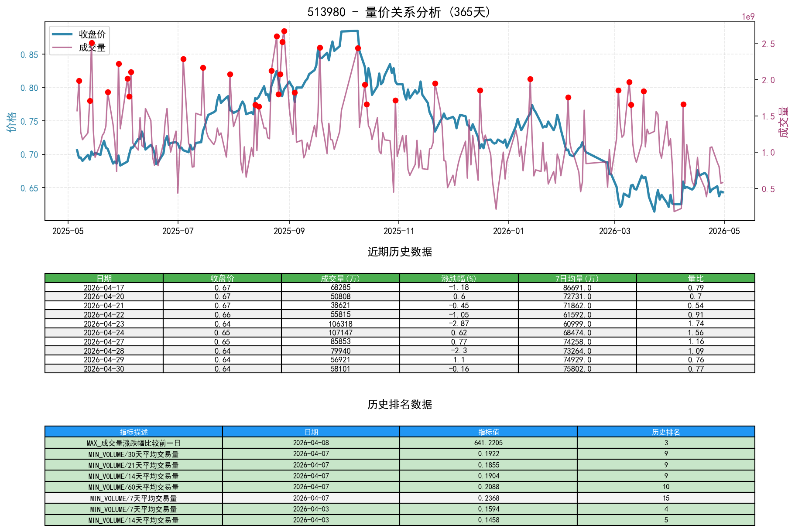
Task: Click x-axis tick label '2026-01'
Action: [x=508, y=231]
